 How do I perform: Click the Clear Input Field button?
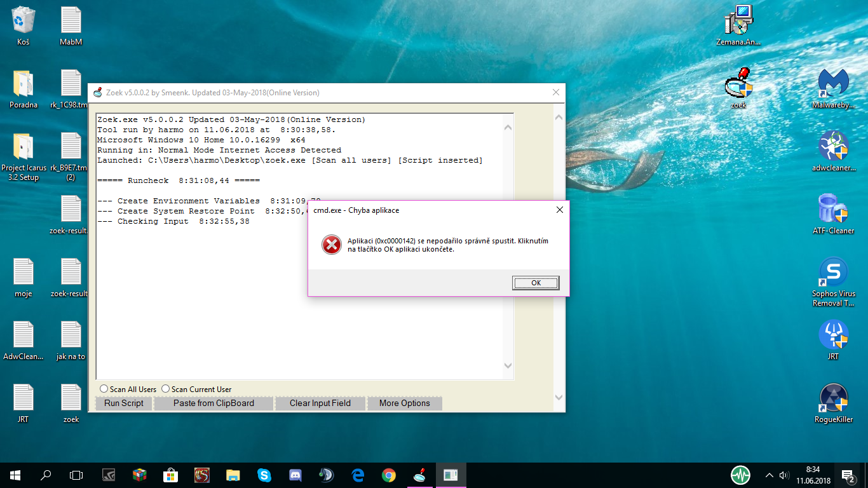pos(320,403)
